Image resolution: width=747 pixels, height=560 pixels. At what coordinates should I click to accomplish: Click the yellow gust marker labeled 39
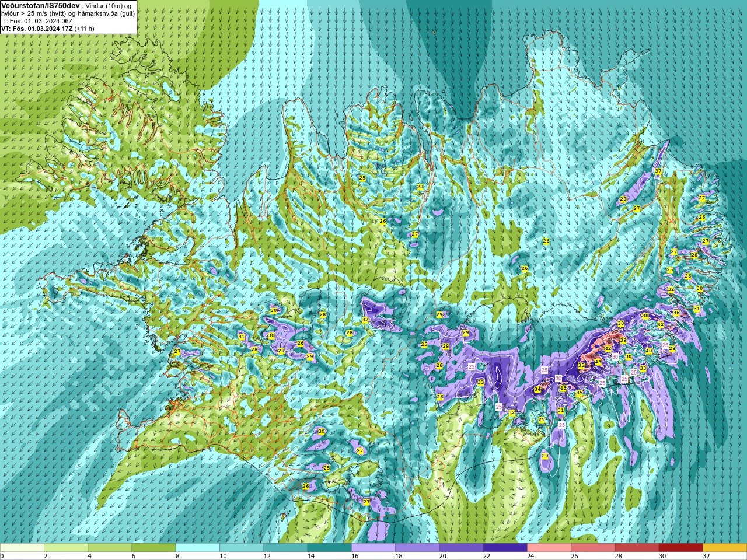click(623, 341)
